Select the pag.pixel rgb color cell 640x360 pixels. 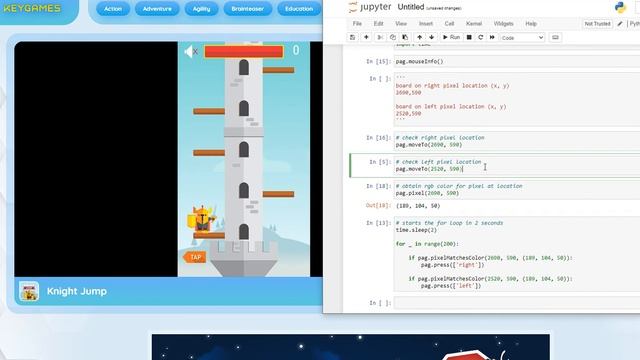point(517,189)
